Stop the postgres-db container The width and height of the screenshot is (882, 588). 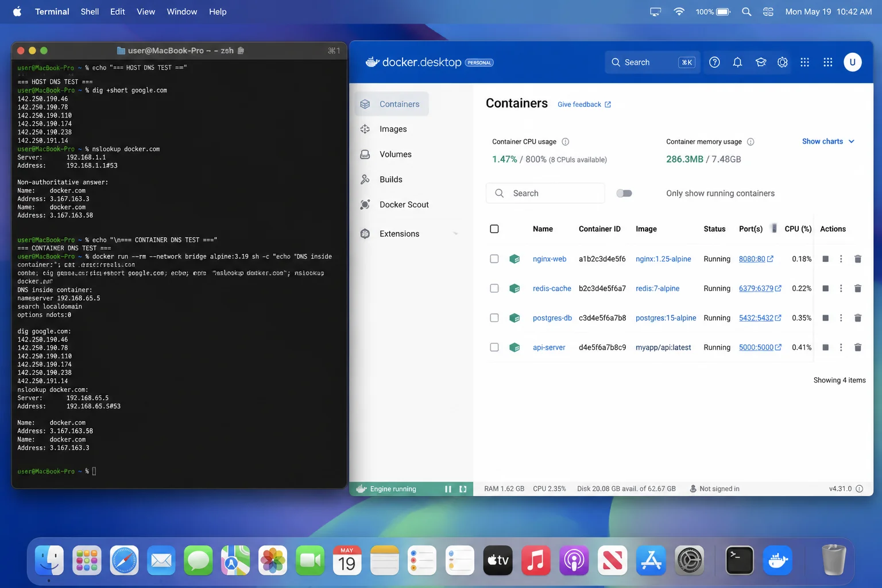coord(825,318)
